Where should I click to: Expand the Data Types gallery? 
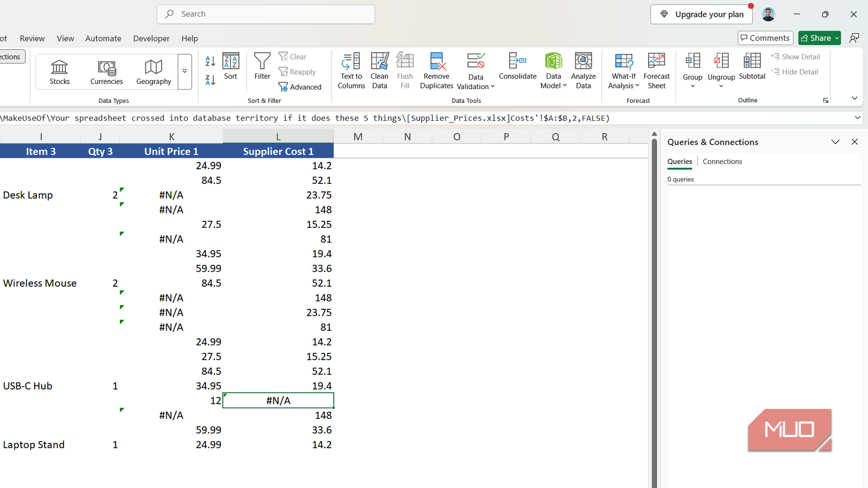pyautogui.click(x=185, y=72)
